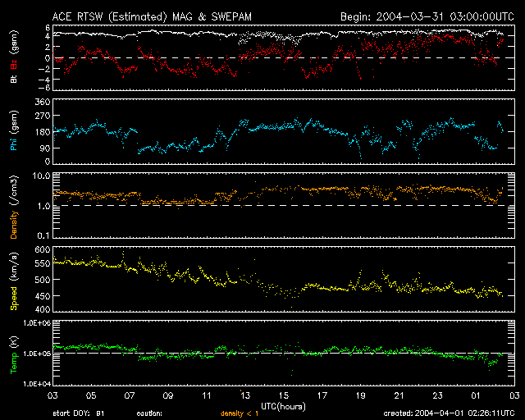
Task: Click the '11' hour label on the time axis
Action: (x=207, y=396)
